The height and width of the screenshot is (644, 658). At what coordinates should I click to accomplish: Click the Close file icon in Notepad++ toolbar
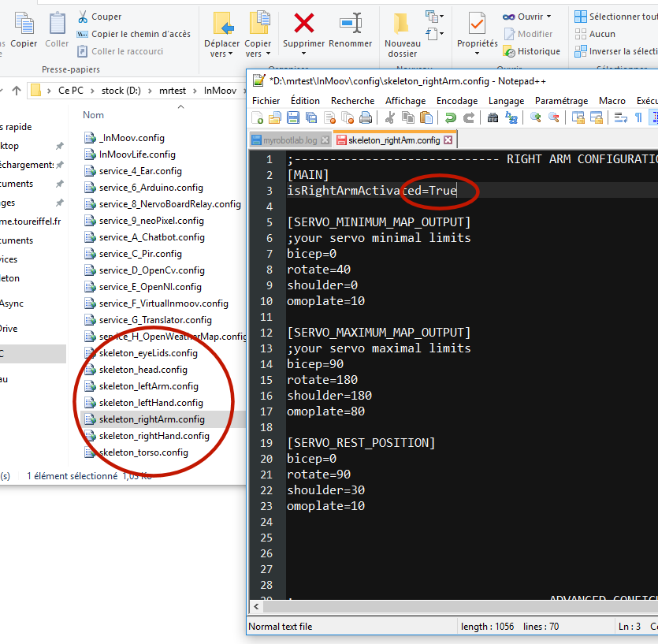tap(330, 118)
